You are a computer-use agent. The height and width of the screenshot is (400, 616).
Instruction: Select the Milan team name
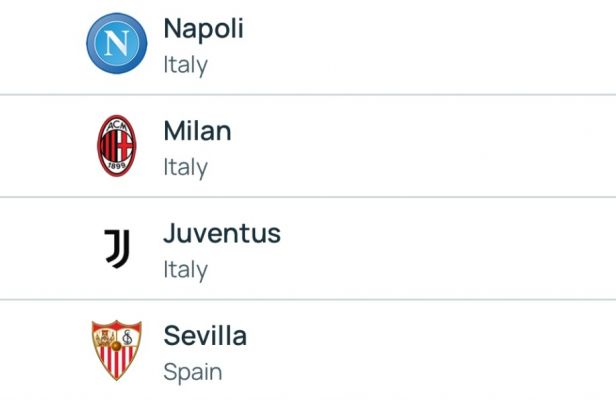pos(197,131)
